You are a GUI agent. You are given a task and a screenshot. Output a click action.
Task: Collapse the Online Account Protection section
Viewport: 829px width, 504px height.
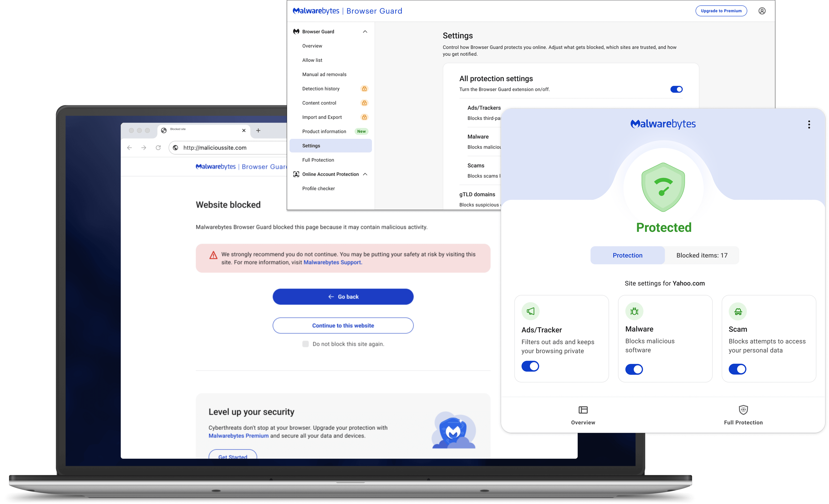tap(366, 174)
